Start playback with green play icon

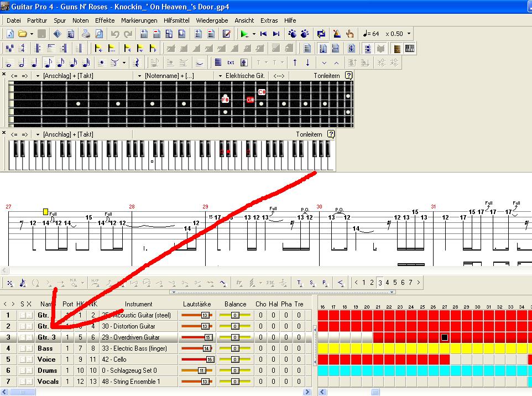(x=244, y=34)
